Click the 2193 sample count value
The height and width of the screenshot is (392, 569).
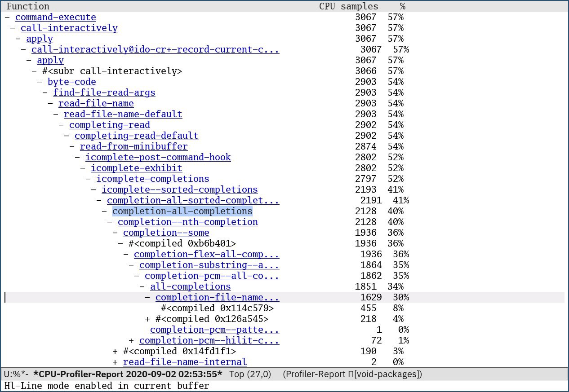click(366, 189)
